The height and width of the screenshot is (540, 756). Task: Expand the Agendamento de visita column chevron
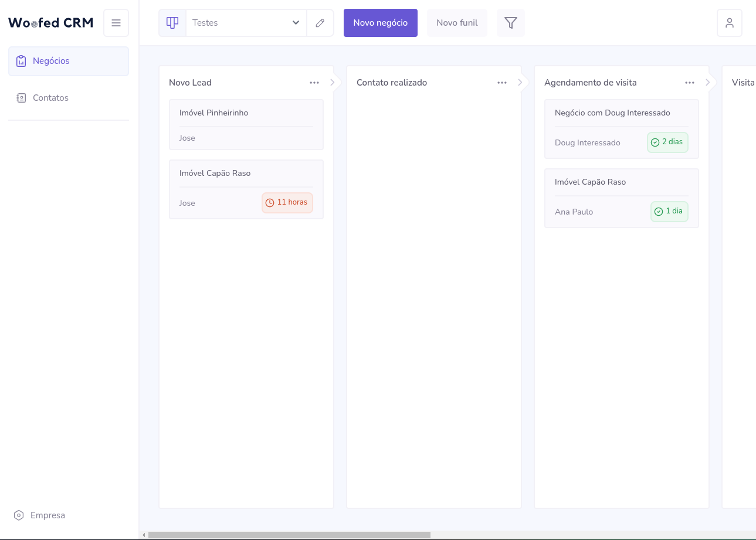pos(708,83)
